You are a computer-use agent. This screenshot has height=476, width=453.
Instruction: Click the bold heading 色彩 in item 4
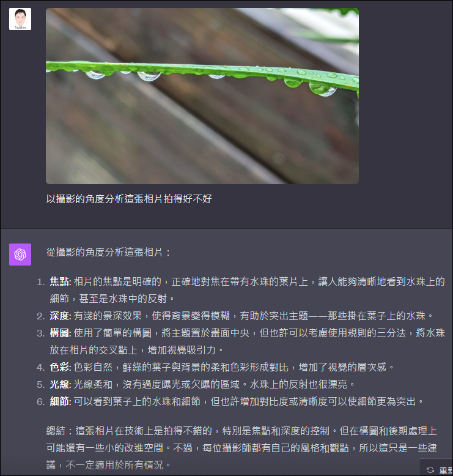pyautogui.click(x=59, y=367)
